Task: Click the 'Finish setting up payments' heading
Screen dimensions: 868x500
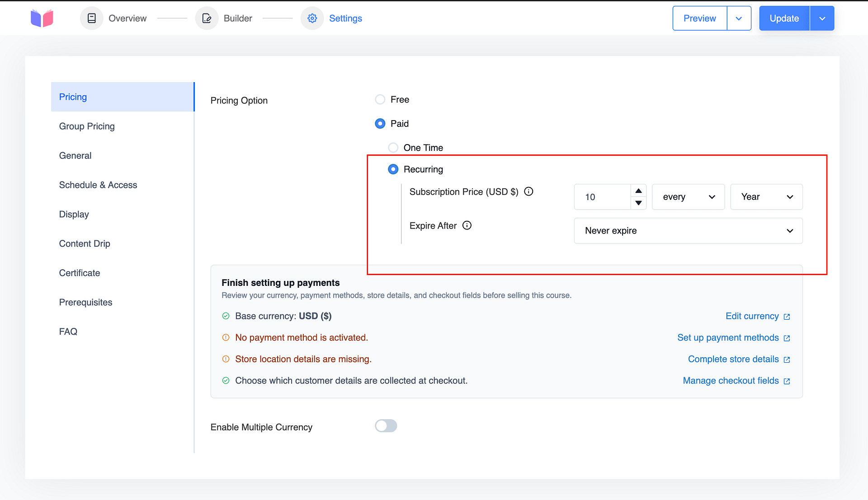Action: click(x=280, y=283)
